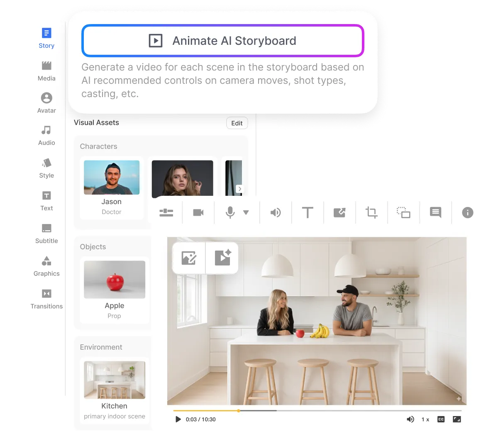This screenshot has width=498, height=448.
Task: Switch to the Media sidebar panel
Action: point(46,70)
